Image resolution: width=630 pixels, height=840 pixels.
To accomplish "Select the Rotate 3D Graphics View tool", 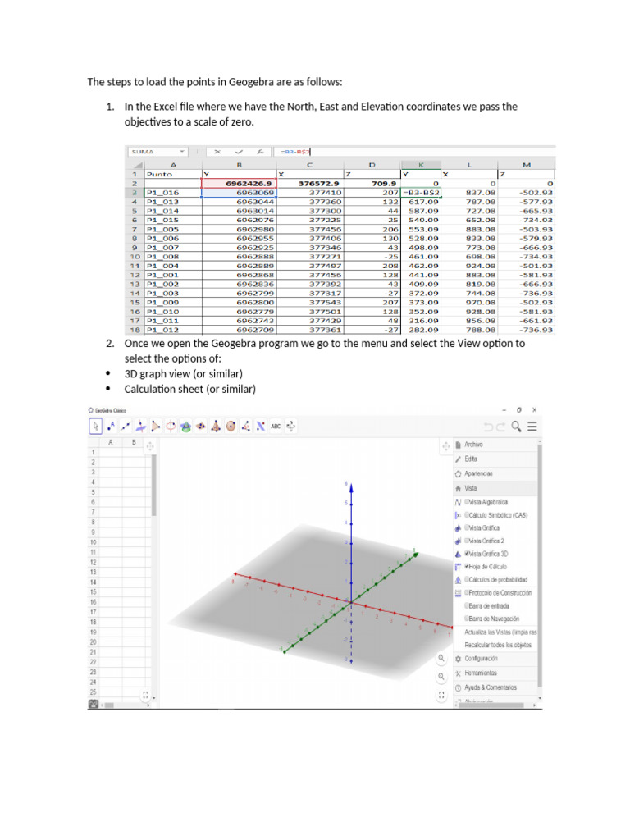I will (x=290, y=426).
